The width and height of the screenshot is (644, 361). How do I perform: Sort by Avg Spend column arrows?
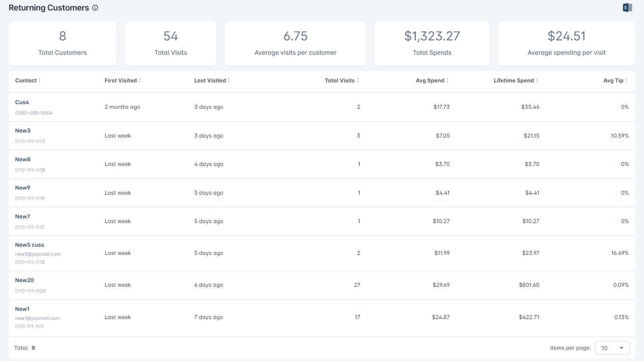447,80
